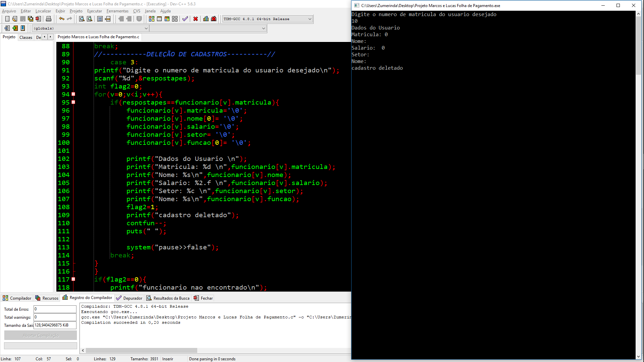The height and width of the screenshot is (362, 644).
Task: Click the console scrollbar down arrow
Action: 638,357
